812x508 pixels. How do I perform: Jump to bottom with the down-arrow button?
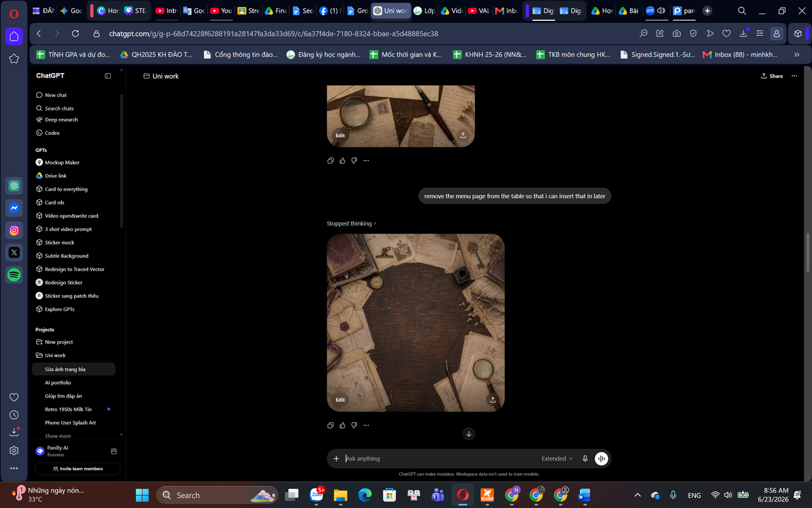469,434
